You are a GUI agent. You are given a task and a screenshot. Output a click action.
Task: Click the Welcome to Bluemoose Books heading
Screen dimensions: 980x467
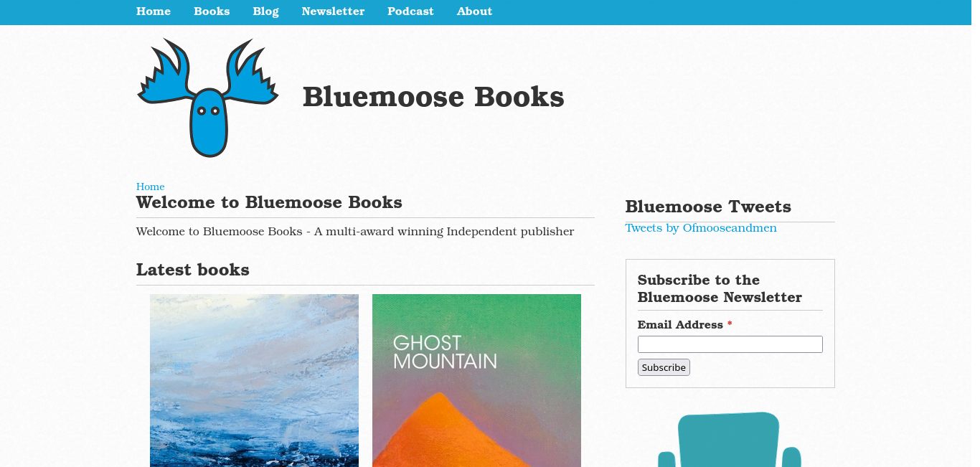(x=269, y=202)
